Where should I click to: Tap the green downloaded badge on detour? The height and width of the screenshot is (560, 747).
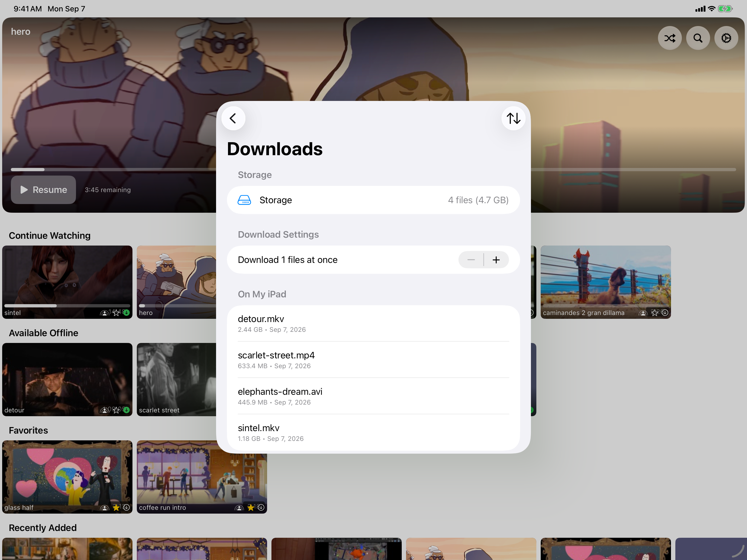click(x=127, y=410)
